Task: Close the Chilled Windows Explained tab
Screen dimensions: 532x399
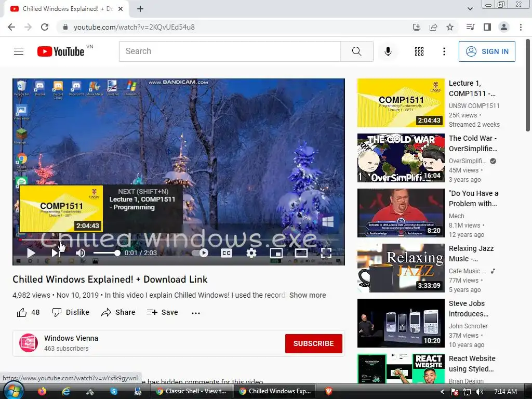Action: tap(121, 9)
